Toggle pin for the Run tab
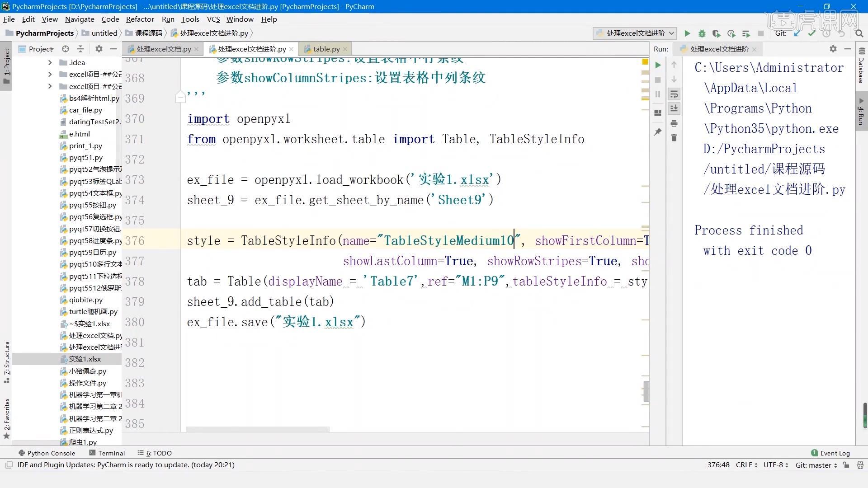868x488 pixels. (x=658, y=131)
